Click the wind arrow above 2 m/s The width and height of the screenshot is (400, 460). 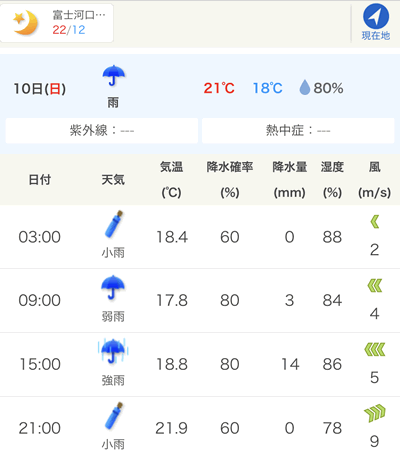coord(375,222)
